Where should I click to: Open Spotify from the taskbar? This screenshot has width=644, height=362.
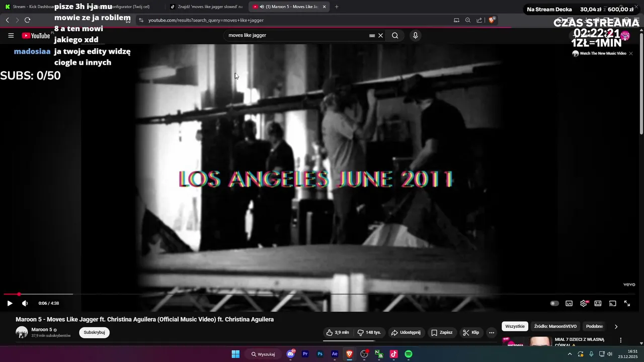[x=409, y=354]
